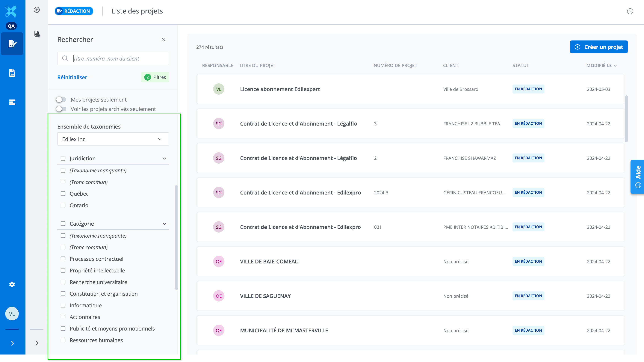Viewport: 644px width, 362px height.
Task: Open the Rédaction module in left sidebar
Action: (12, 44)
